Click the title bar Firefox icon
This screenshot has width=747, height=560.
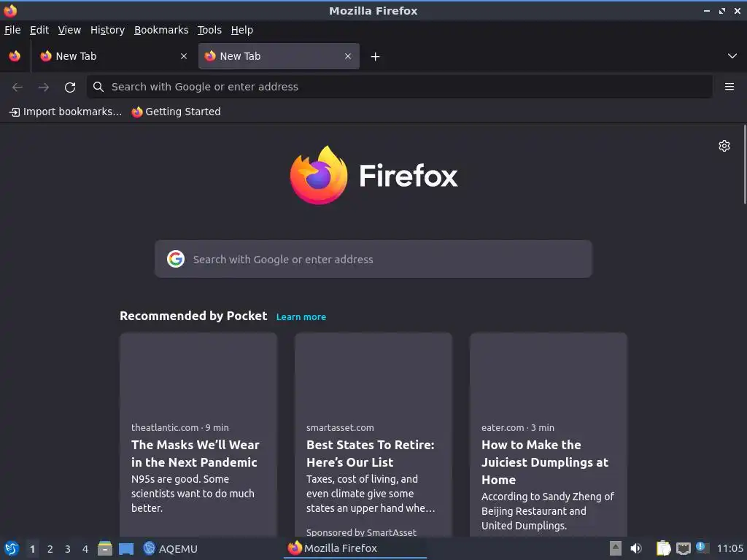pyautogui.click(x=10, y=10)
